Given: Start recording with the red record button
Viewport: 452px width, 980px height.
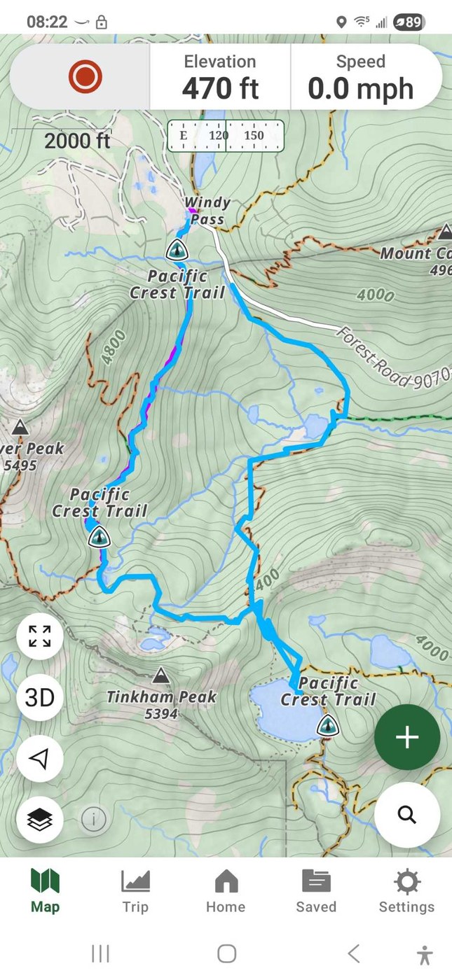Looking at the screenshot, I should point(85,76).
